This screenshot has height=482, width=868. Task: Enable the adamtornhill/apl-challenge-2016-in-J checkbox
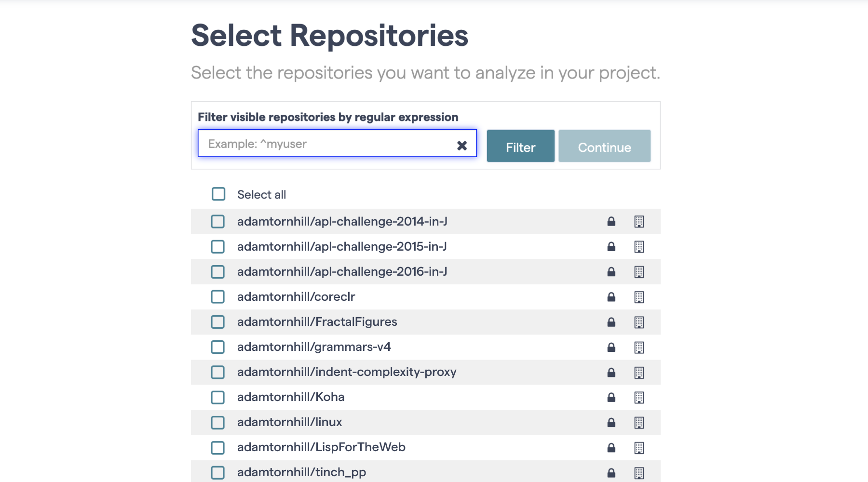[x=218, y=271]
